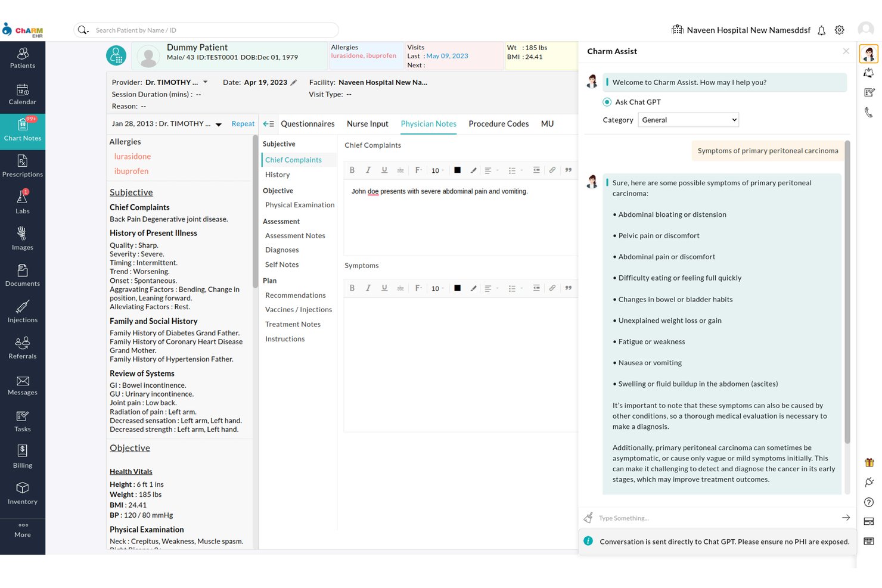Screen dimensions: 882x588
Task: Open alignment dropdown in Chief Complaints toolbar
Action: point(492,170)
